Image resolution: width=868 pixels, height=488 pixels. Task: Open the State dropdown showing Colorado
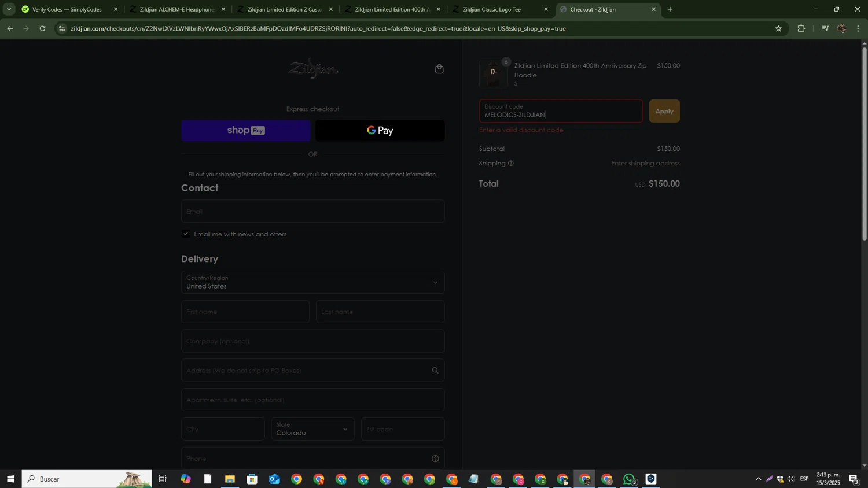pos(313,429)
